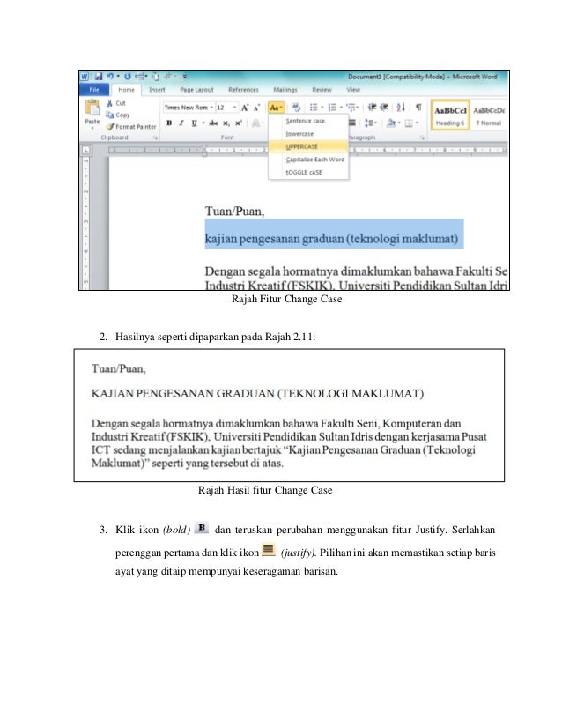Image resolution: width=562 pixels, height=728 pixels.
Task: Click the Borders icon in Paragraph group
Action: click(x=409, y=123)
